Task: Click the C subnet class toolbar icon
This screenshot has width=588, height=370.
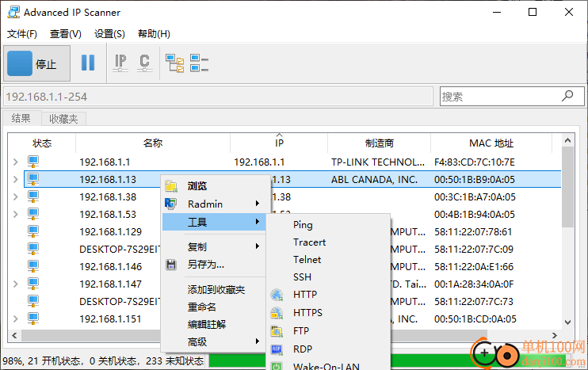Action: tap(145, 63)
